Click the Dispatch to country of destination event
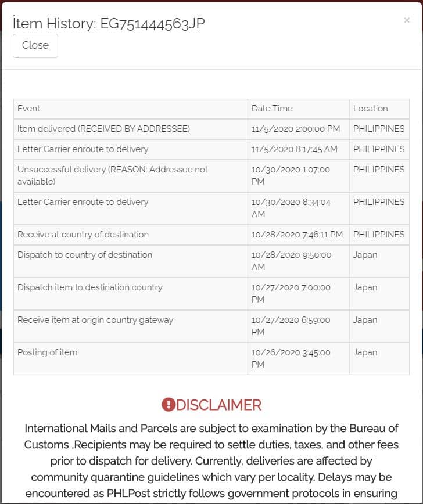This screenshot has width=423, height=504. tap(85, 255)
